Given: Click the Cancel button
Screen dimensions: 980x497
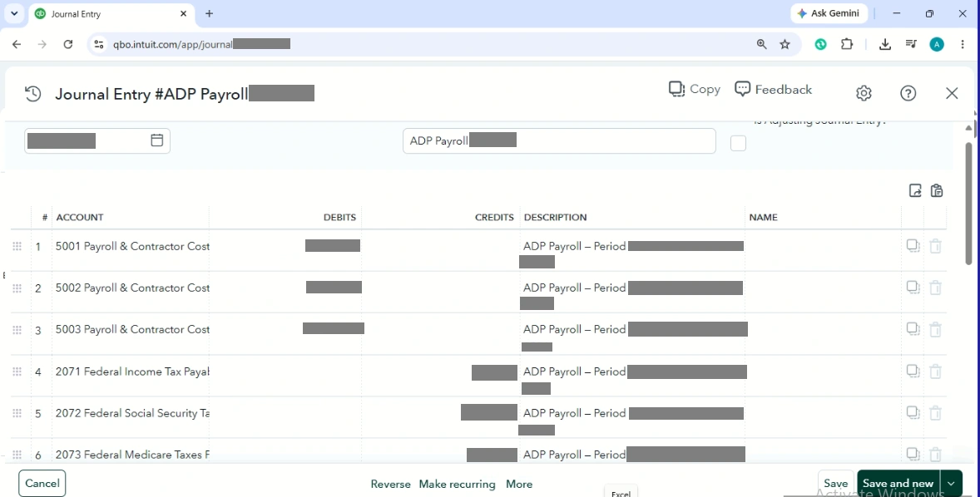Looking at the screenshot, I should click(x=42, y=483).
